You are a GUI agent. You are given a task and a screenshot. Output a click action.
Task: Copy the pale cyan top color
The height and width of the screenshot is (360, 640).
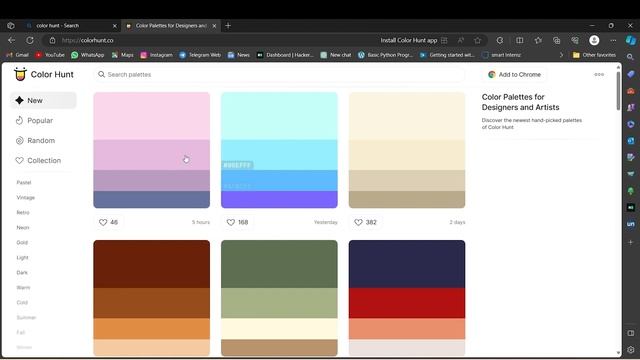coord(279,116)
